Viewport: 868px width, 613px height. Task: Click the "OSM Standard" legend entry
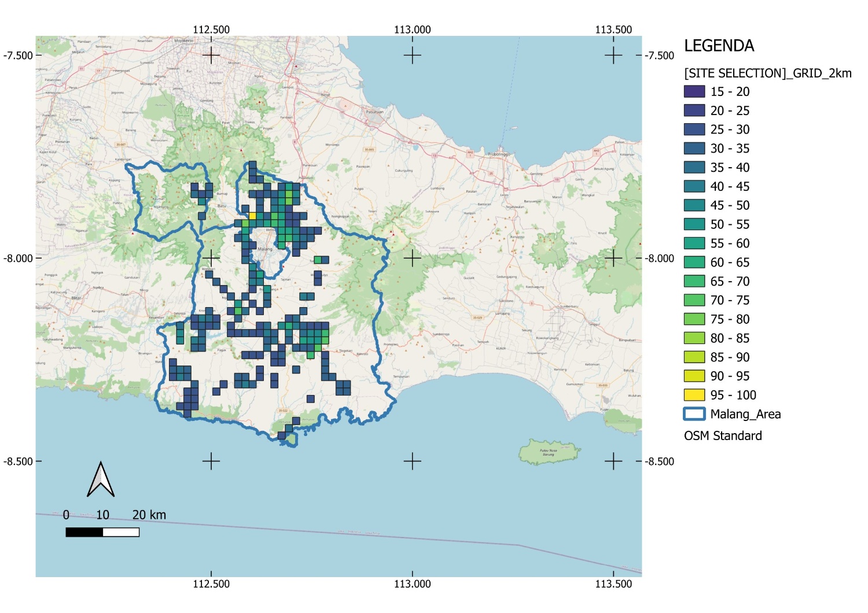click(723, 436)
